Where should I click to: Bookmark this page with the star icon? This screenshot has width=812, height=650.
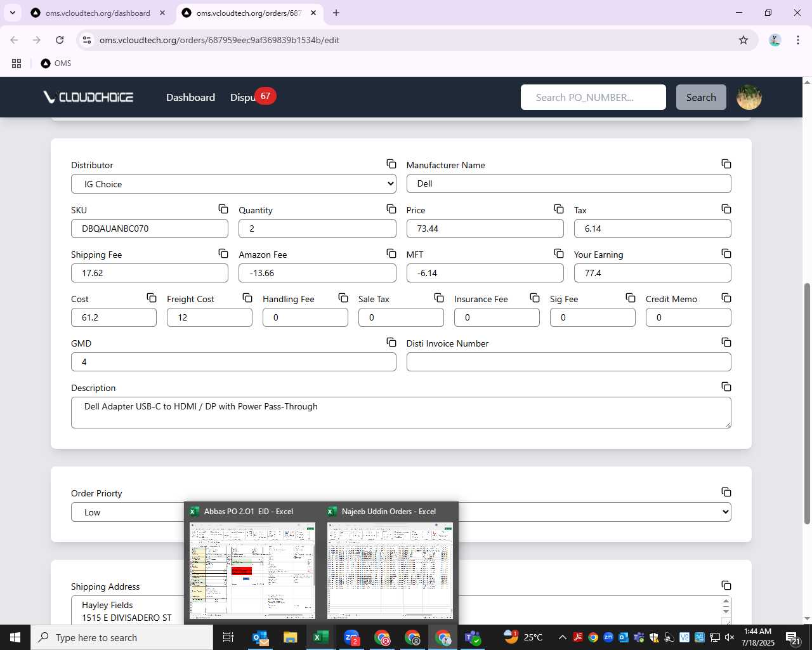pos(743,40)
